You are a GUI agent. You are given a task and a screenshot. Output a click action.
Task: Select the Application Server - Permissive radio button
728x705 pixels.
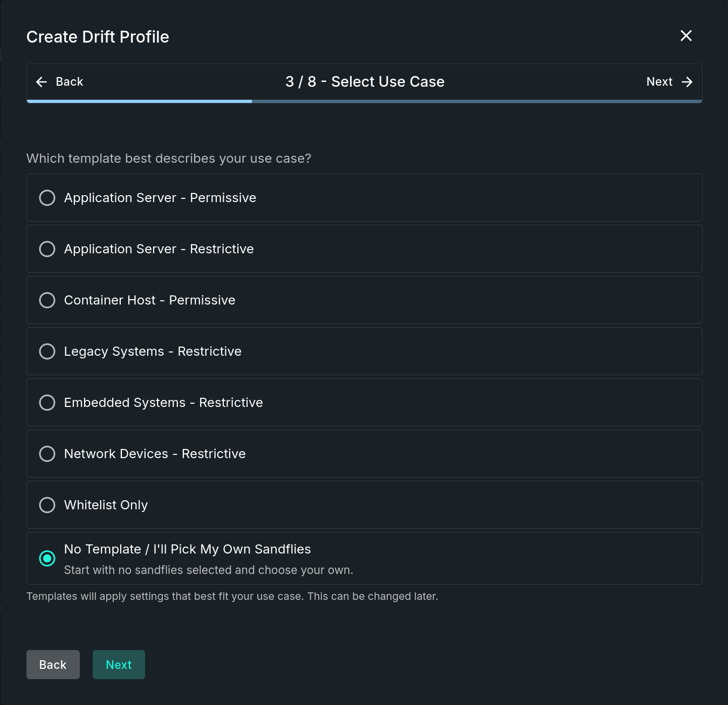[47, 198]
